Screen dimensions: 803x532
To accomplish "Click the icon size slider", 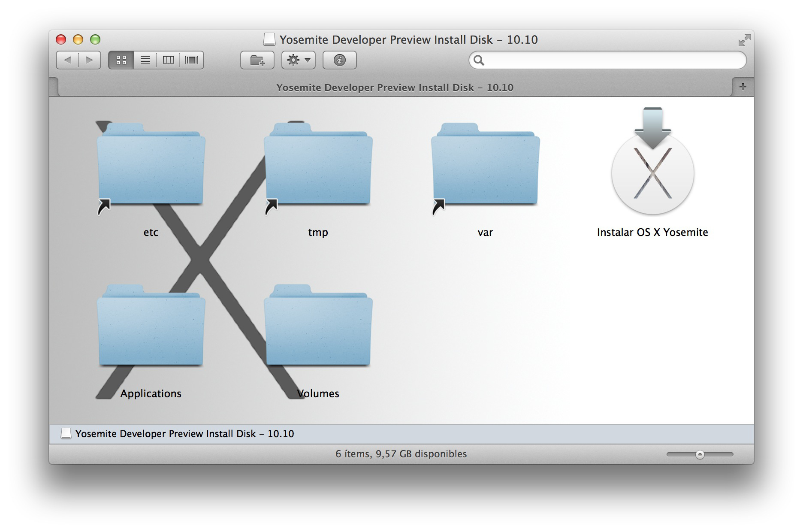I will [700, 454].
